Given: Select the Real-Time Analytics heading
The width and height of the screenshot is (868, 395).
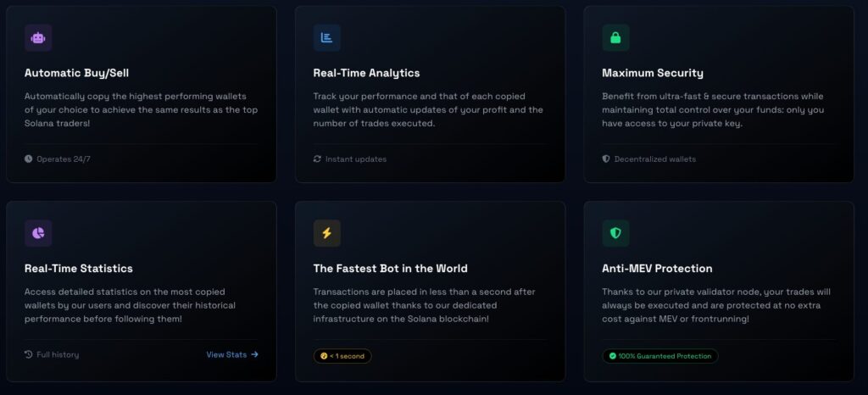Looking at the screenshot, I should [366, 73].
